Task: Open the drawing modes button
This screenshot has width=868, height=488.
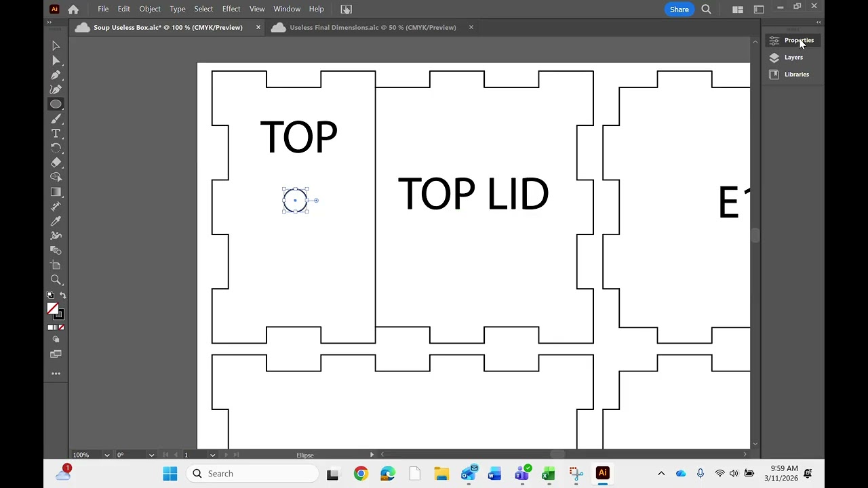Action: tap(56, 340)
